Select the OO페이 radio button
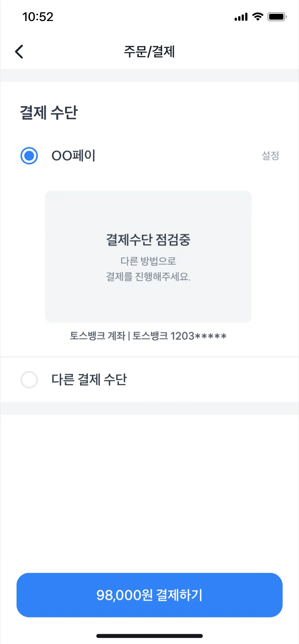This screenshot has height=644, width=299. tap(29, 156)
